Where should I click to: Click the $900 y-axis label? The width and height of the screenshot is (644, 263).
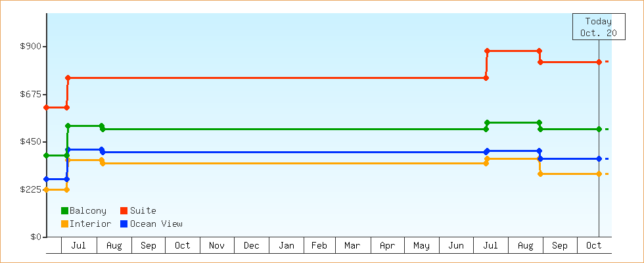[x=31, y=47]
